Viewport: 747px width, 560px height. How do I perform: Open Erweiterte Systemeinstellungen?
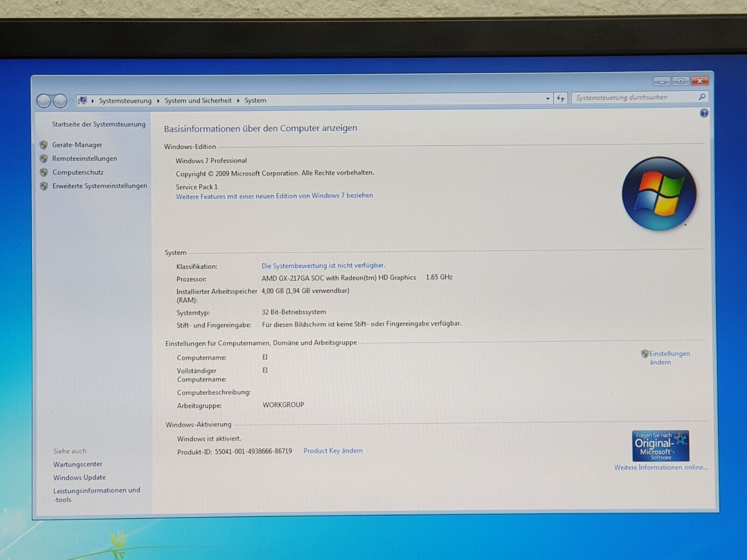click(99, 186)
